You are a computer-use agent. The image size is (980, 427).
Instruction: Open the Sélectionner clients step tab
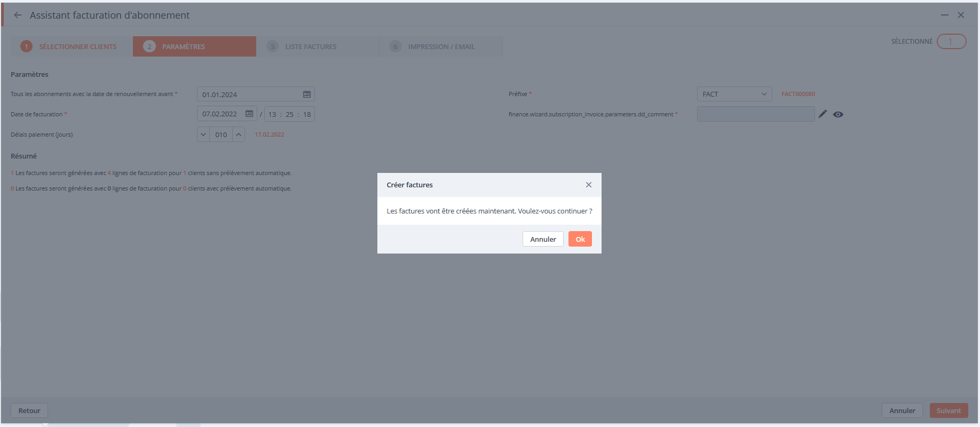coord(72,46)
